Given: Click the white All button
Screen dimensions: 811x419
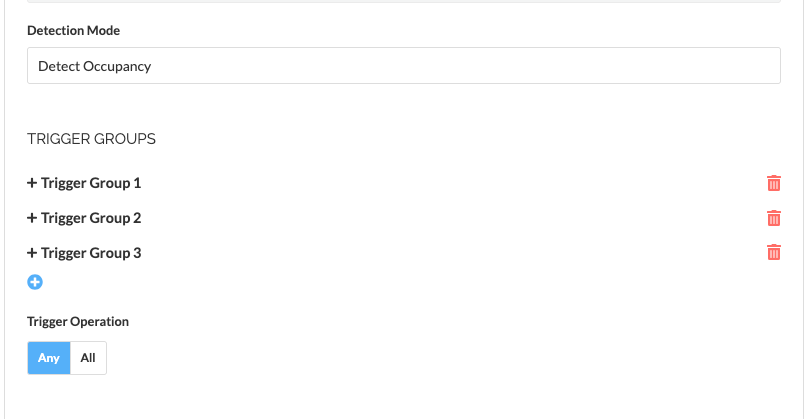Looking at the screenshot, I should (88, 358).
